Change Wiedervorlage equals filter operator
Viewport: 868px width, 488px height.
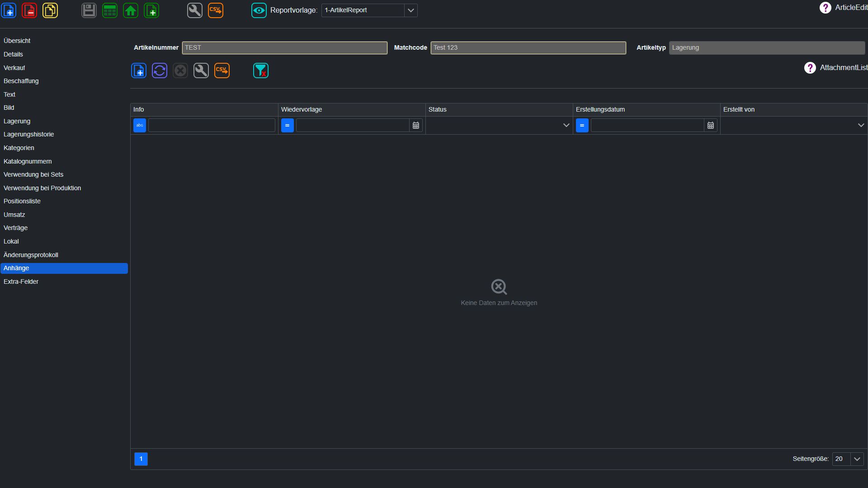pos(288,125)
